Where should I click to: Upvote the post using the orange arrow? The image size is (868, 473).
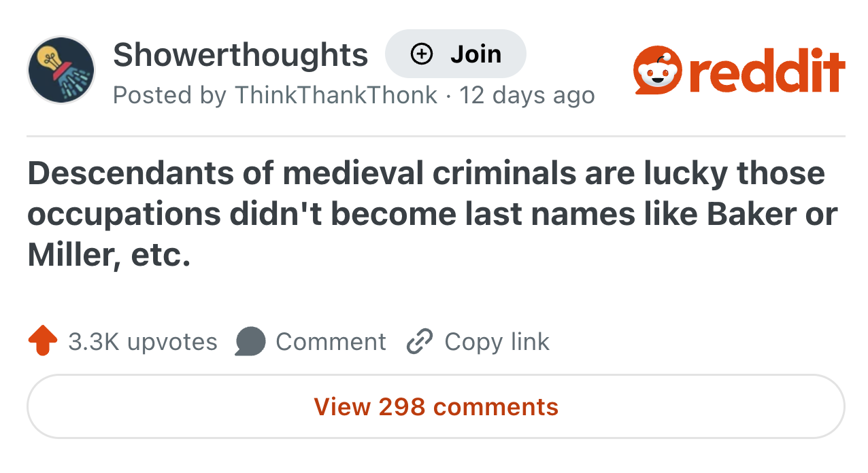42,341
